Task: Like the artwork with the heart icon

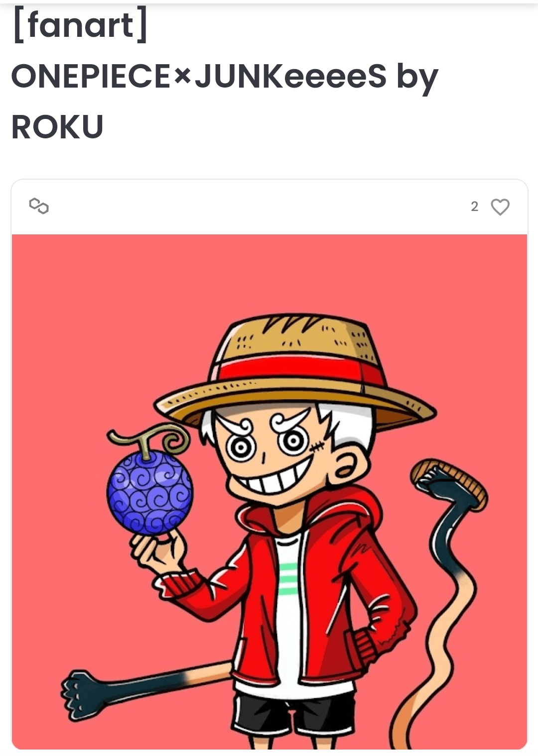Action: coord(500,207)
